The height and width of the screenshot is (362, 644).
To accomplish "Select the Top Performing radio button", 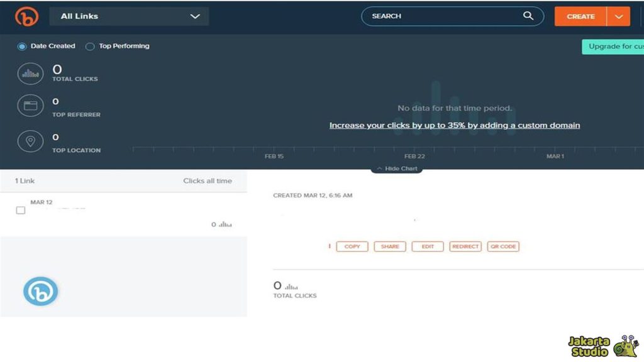I will tap(90, 46).
